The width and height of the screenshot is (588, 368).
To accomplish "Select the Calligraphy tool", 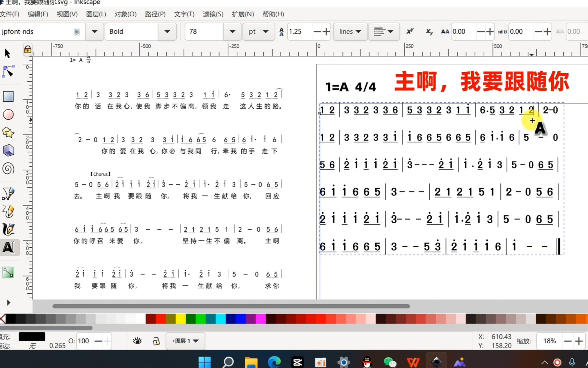I will [x=8, y=229].
